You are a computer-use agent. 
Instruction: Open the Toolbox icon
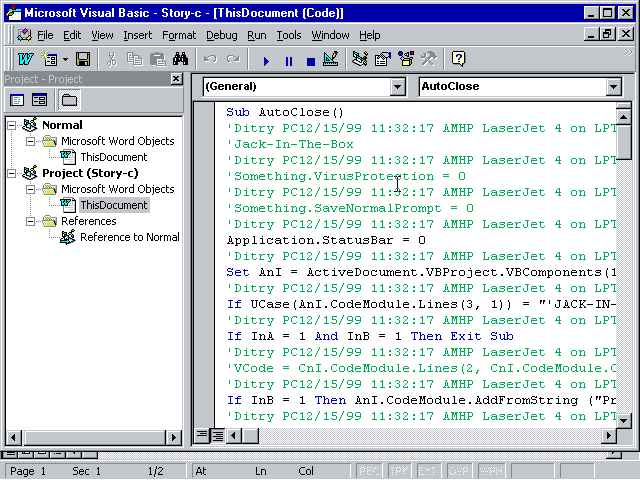[x=429, y=59]
